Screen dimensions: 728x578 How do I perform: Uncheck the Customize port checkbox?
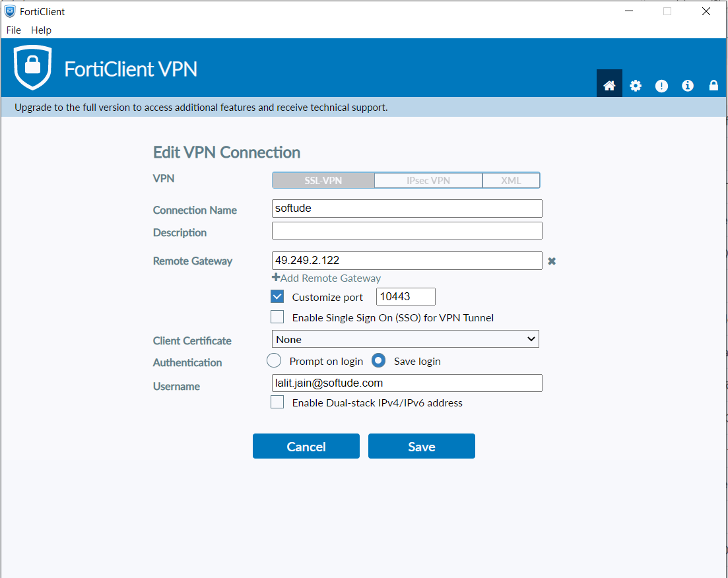[x=277, y=297]
